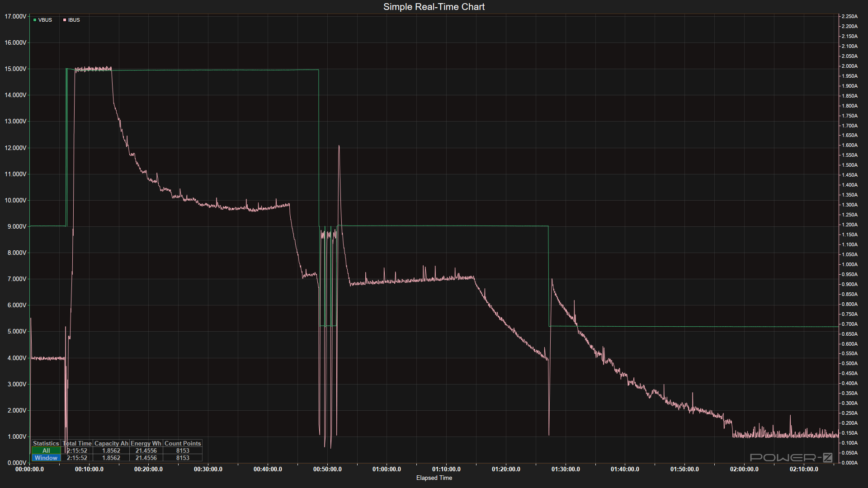Click the 9.000V voltage axis label
This screenshot has width=868, height=488.
(x=17, y=226)
